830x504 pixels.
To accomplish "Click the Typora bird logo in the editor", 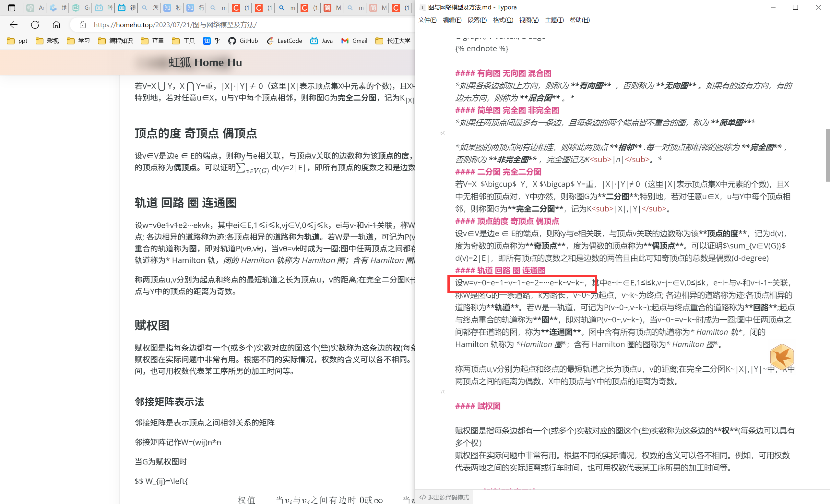I will point(782,357).
